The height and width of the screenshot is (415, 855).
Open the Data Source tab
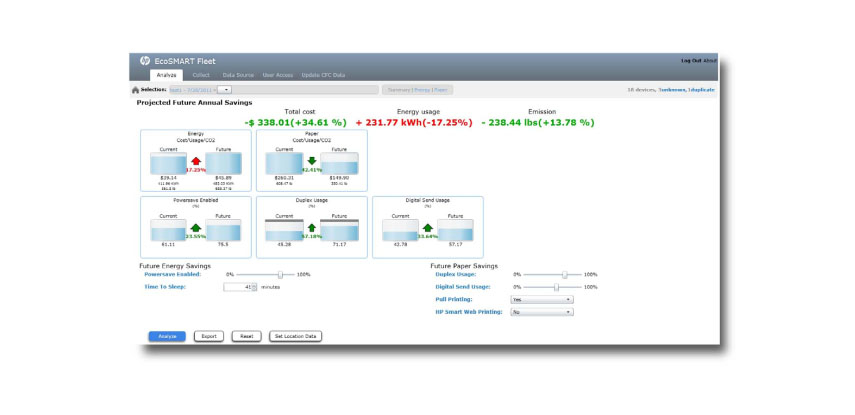pos(238,75)
